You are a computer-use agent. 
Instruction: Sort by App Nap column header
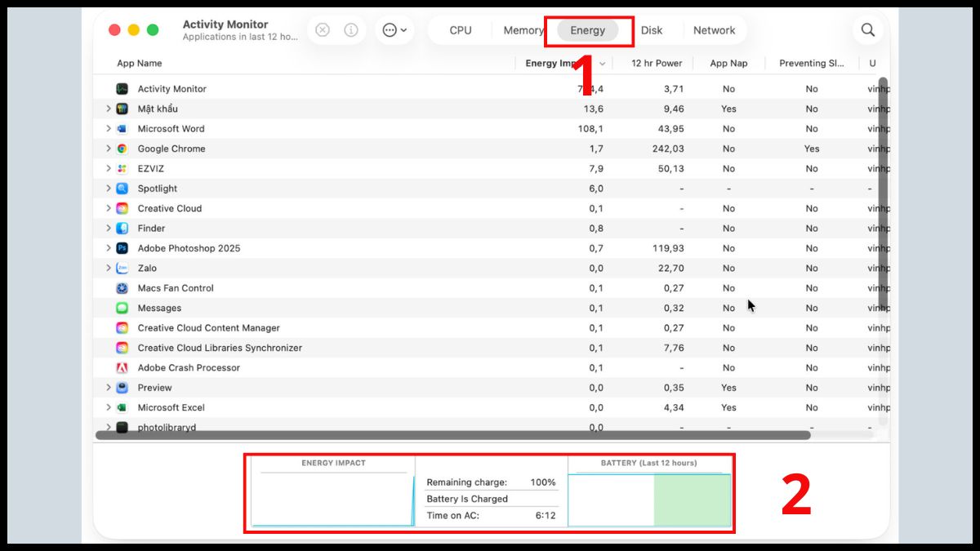point(728,63)
